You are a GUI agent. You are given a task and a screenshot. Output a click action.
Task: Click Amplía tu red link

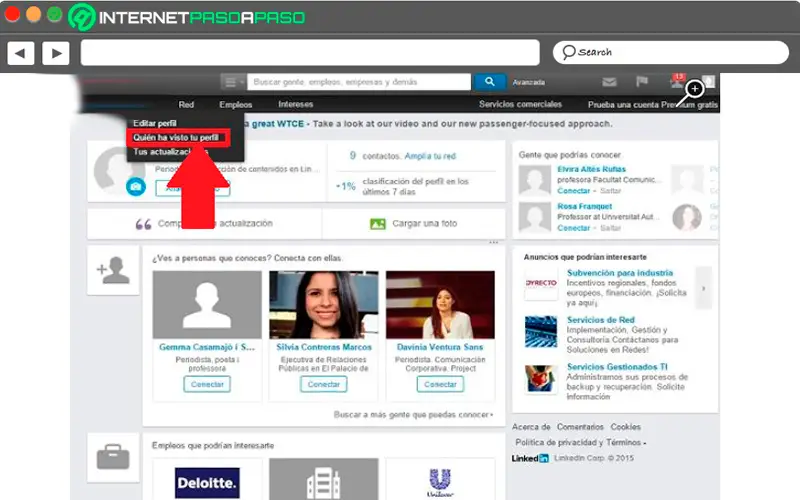pos(430,156)
